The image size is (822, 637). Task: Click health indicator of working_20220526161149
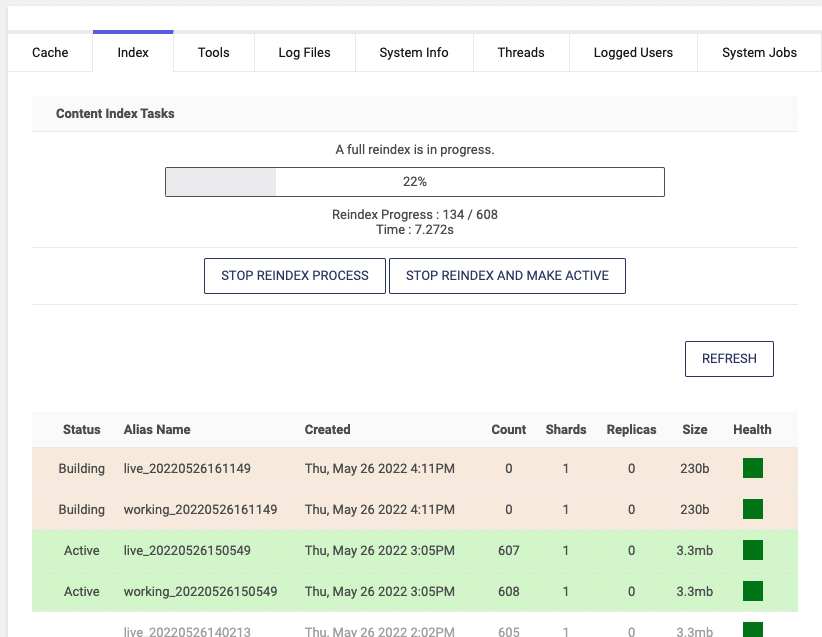pos(752,509)
